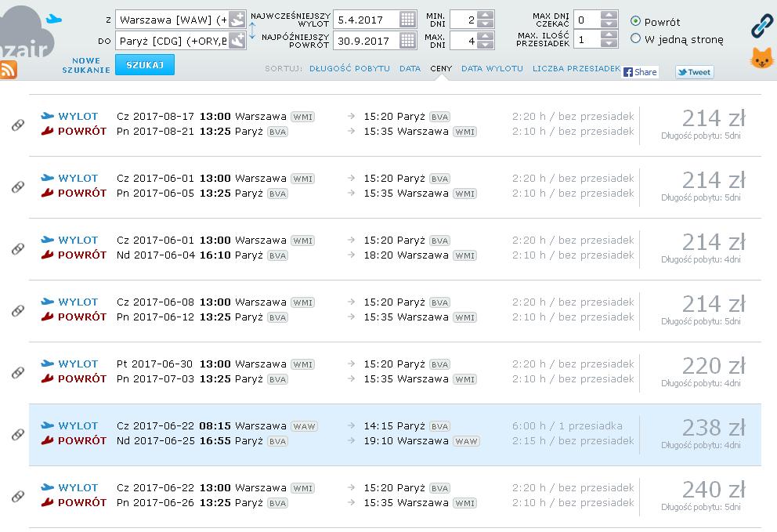Sort by Liczba przesiadek

pyautogui.click(x=576, y=68)
